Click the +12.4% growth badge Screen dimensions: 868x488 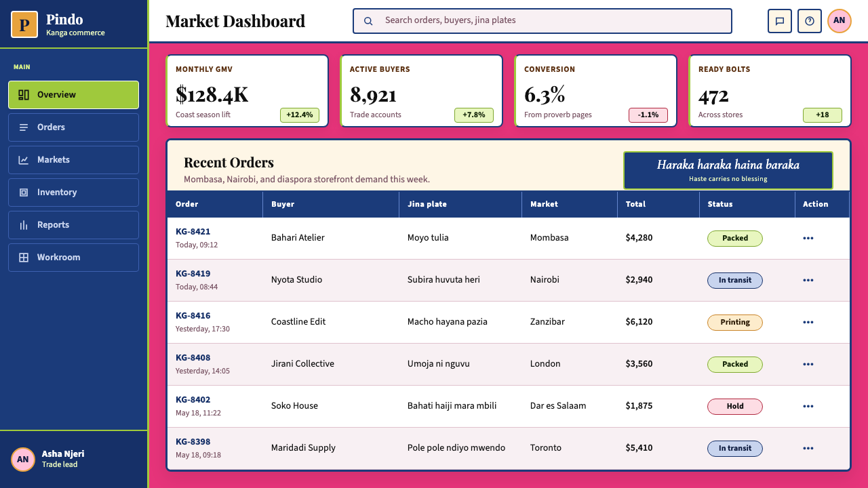pos(300,115)
